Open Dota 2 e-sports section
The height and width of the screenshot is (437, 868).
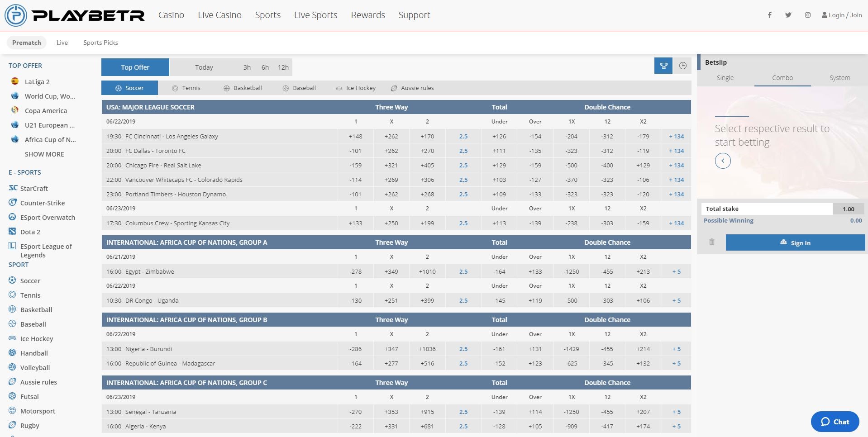[x=24, y=232]
